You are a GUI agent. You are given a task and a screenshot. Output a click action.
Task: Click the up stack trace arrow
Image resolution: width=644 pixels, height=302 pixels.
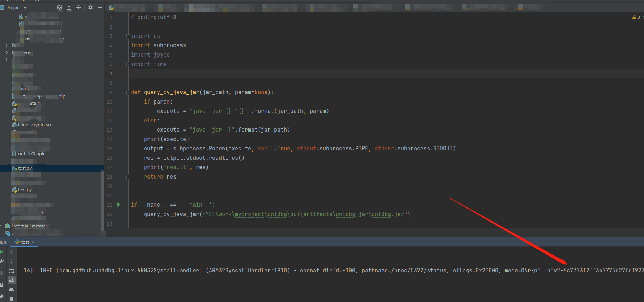tap(12, 252)
